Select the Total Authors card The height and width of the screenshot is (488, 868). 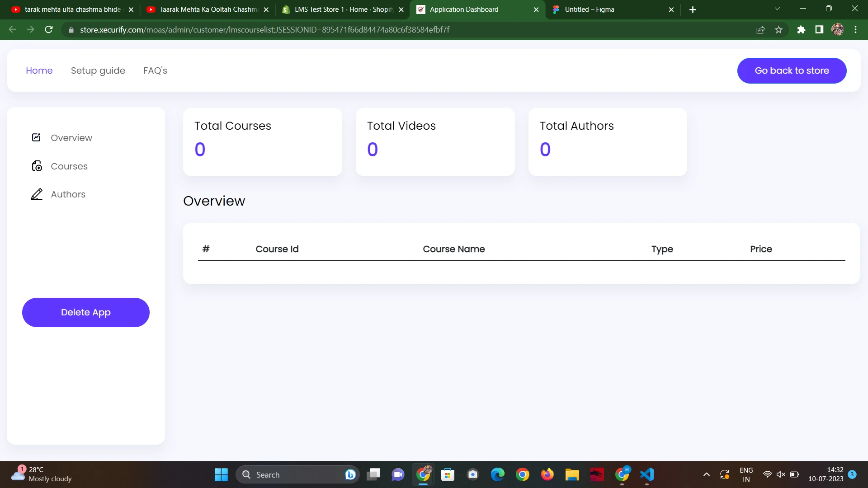tap(608, 142)
